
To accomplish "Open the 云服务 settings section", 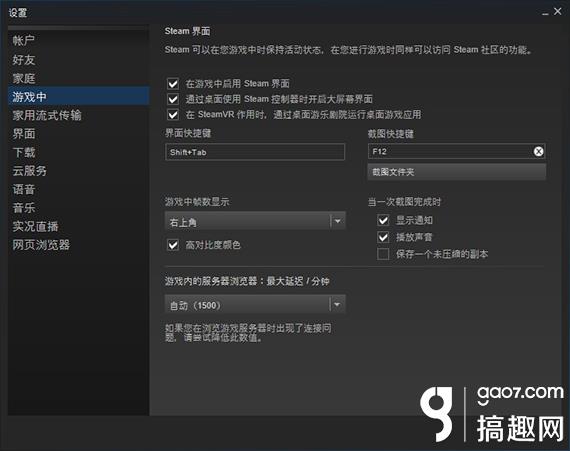I will click(x=78, y=171).
